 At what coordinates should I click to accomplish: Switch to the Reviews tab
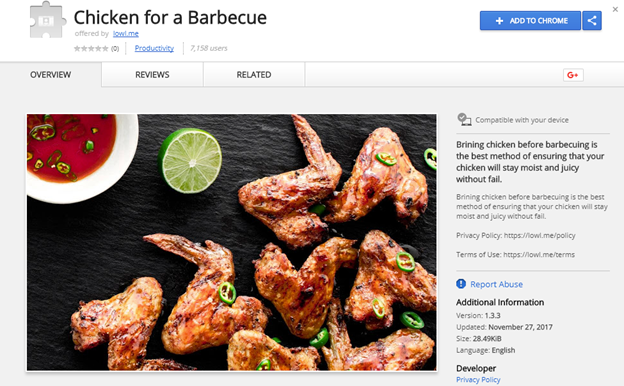tap(152, 75)
